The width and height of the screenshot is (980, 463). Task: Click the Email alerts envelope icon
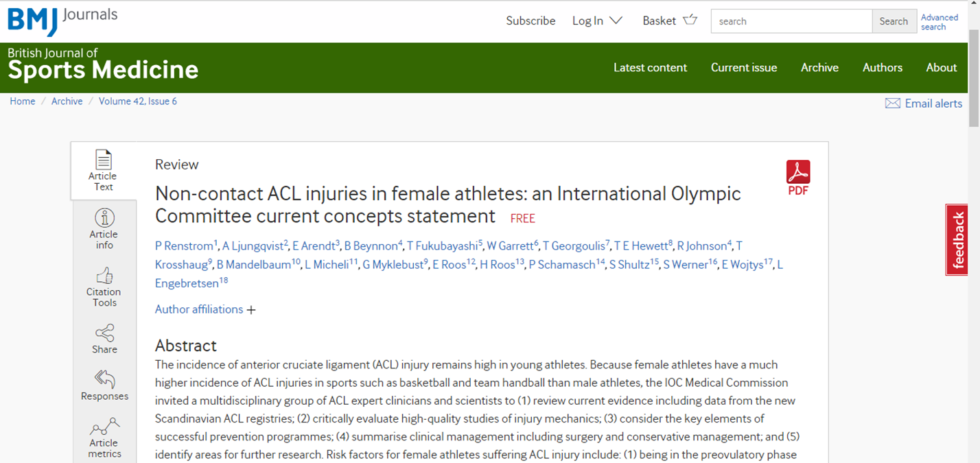(892, 104)
